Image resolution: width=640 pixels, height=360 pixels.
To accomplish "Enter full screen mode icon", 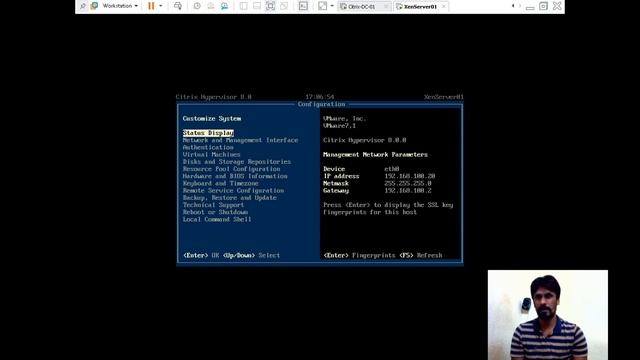I will (x=270, y=6).
